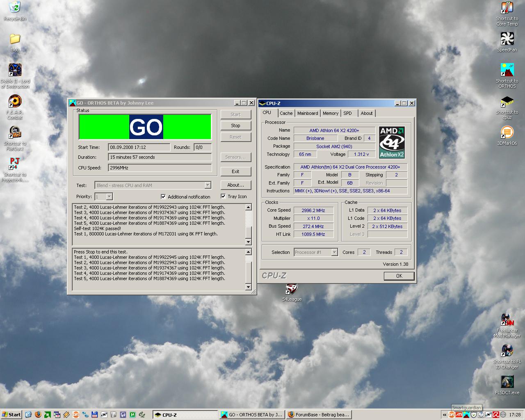Open the Priority dropdown in ORTHOS
The height and width of the screenshot is (420, 525).
pyautogui.click(x=109, y=197)
